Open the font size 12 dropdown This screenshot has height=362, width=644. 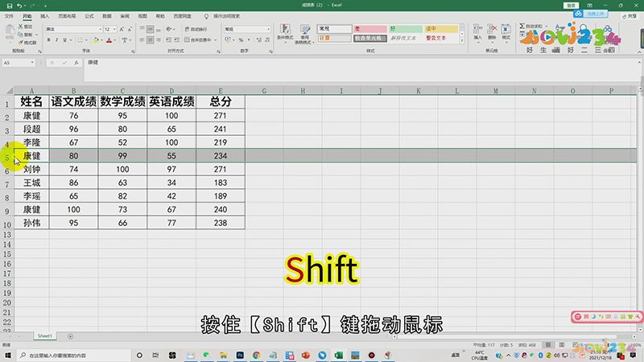[114, 29]
